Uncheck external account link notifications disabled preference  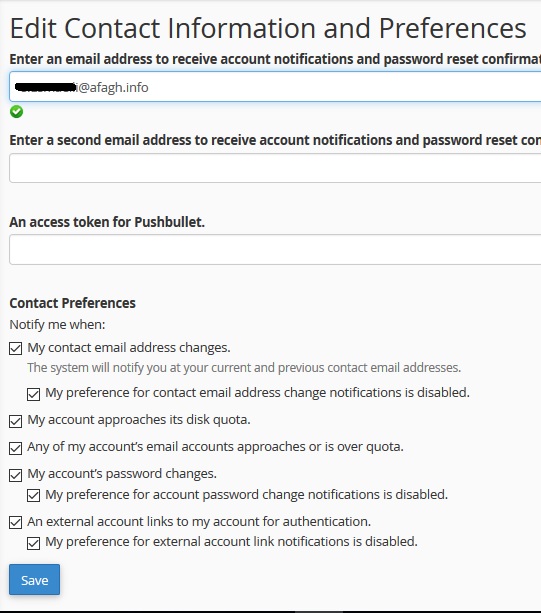[34, 543]
